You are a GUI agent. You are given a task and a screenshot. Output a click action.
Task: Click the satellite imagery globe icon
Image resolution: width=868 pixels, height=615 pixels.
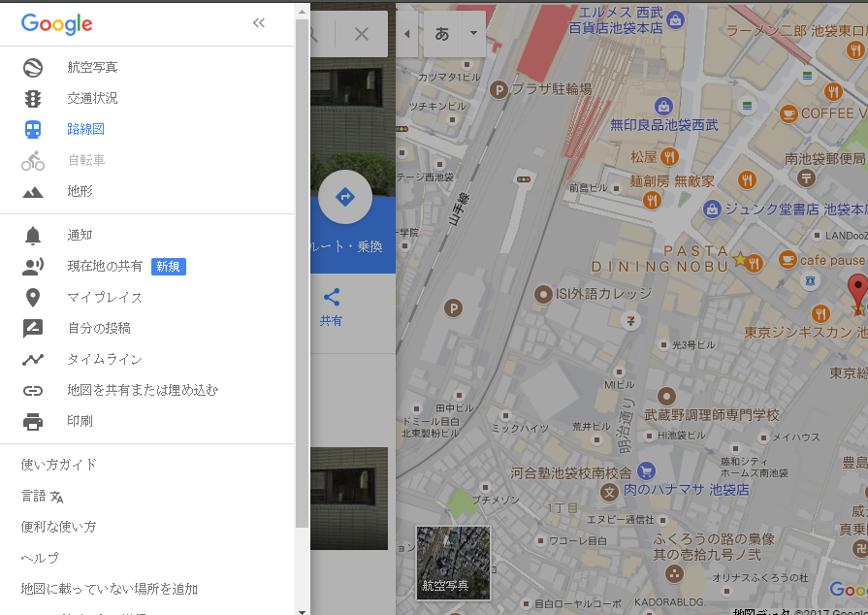(33, 68)
